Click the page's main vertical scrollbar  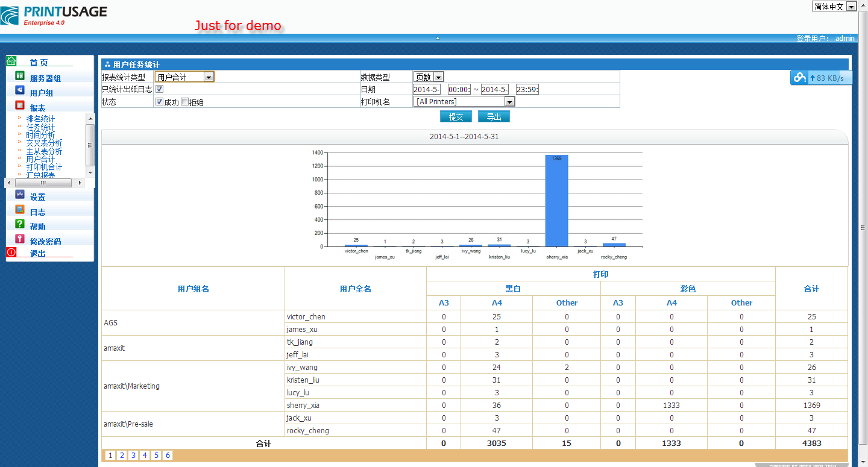tap(863, 227)
